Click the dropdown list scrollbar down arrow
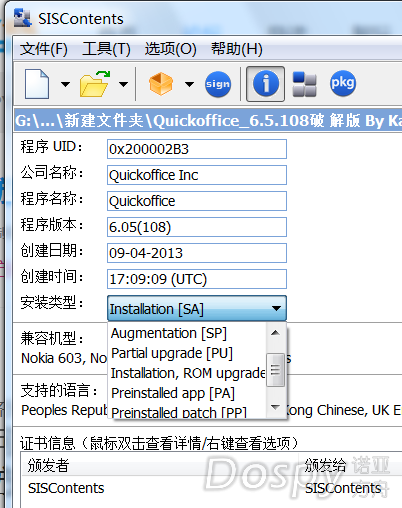 click(x=275, y=407)
